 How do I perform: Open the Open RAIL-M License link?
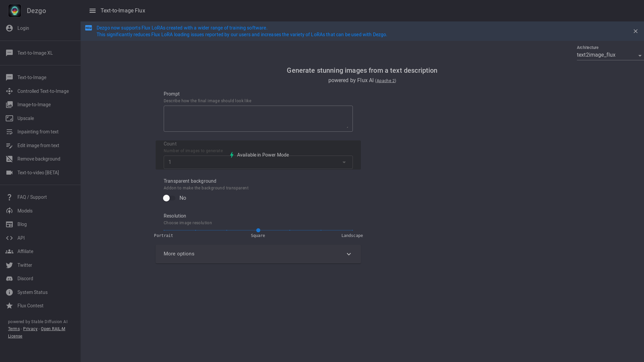(x=37, y=333)
